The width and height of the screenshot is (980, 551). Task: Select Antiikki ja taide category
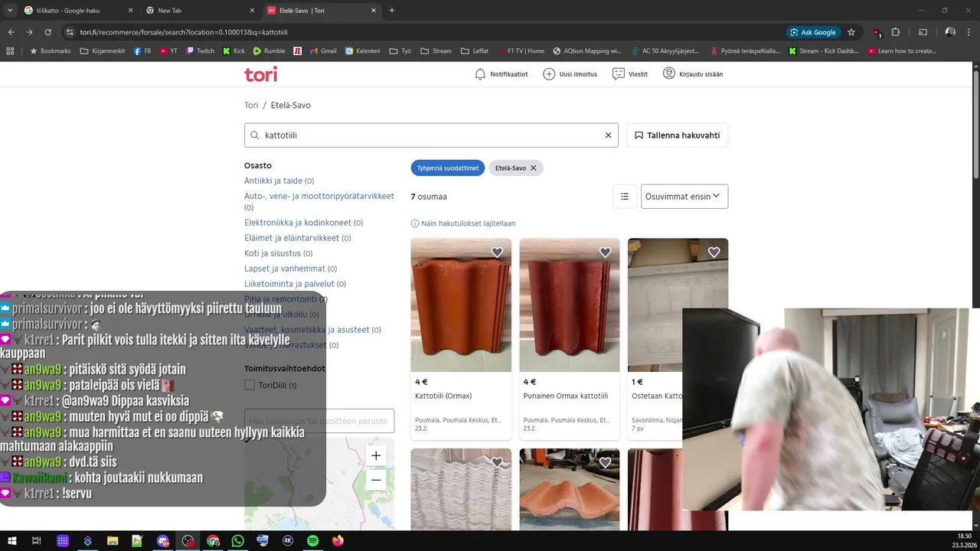tap(273, 181)
